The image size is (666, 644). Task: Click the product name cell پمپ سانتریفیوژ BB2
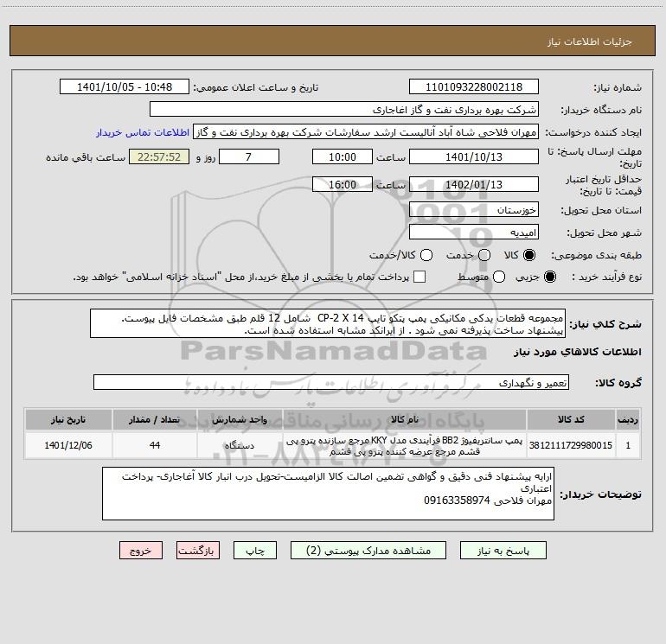click(x=405, y=445)
